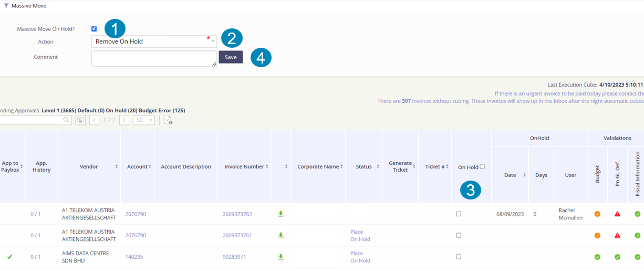Click green Fiscal Information check for invoice 90283971
The width and height of the screenshot is (644, 273).
click(x=637, y=257)
